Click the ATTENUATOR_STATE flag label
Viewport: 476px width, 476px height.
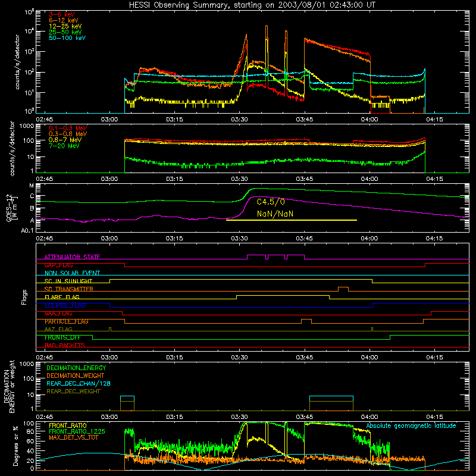click(72, 257)
